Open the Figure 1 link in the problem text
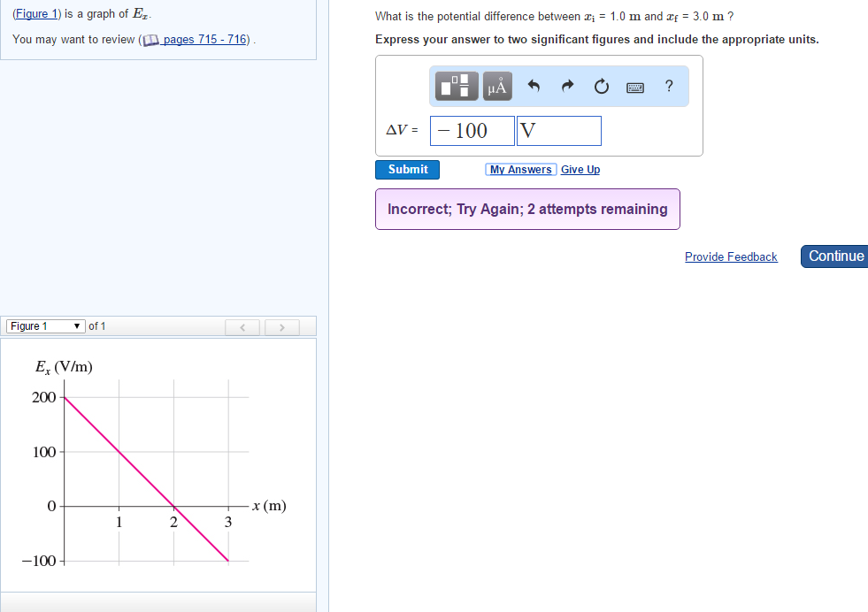The height and width of the screenshot is (612, 868). (36, 14)
